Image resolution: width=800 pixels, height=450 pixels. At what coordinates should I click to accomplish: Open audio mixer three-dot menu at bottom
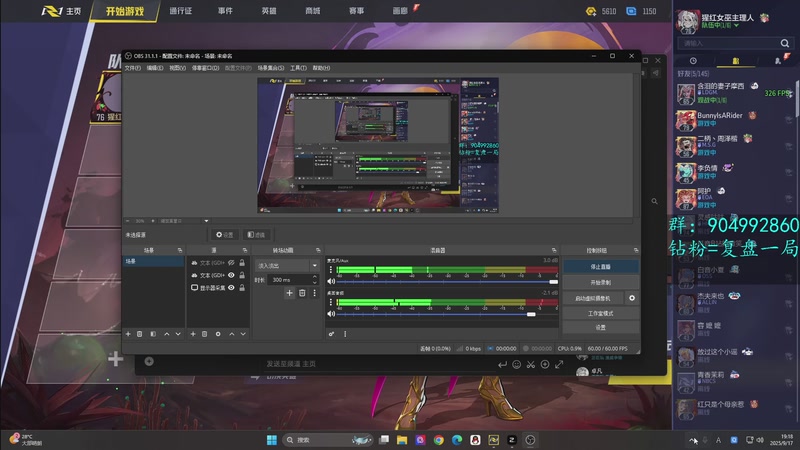tap(345, 334)
